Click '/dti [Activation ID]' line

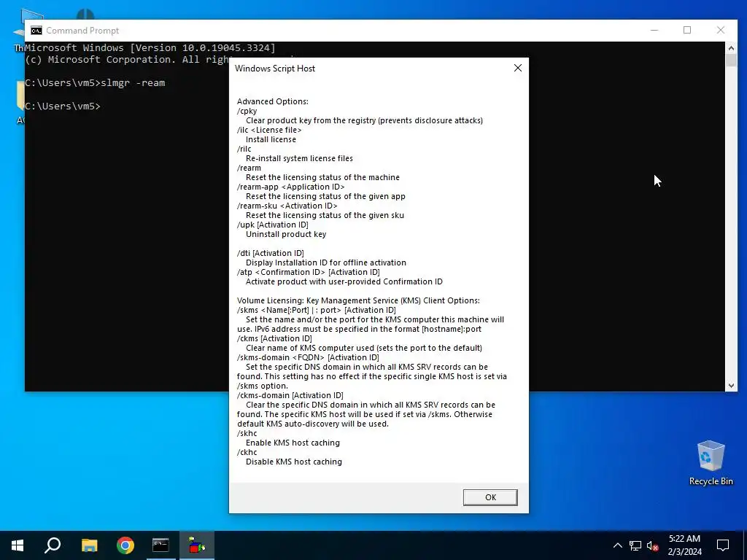[270, 253]
